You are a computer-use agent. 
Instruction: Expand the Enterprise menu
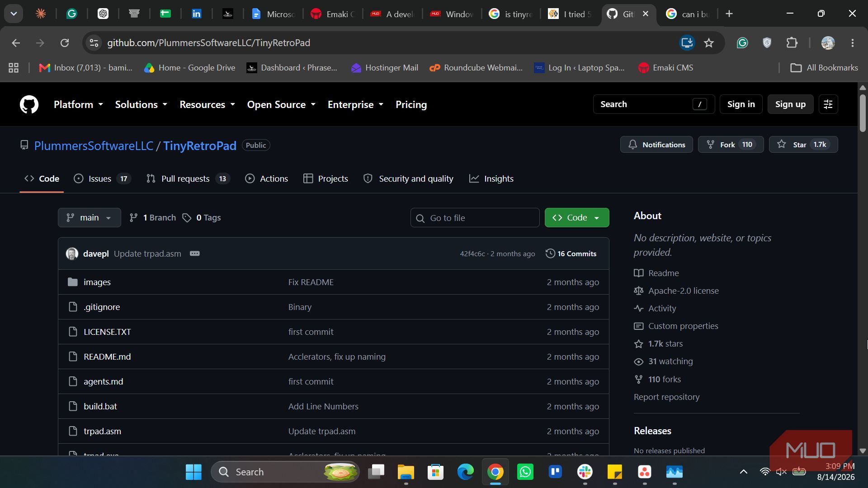[355, 104]
